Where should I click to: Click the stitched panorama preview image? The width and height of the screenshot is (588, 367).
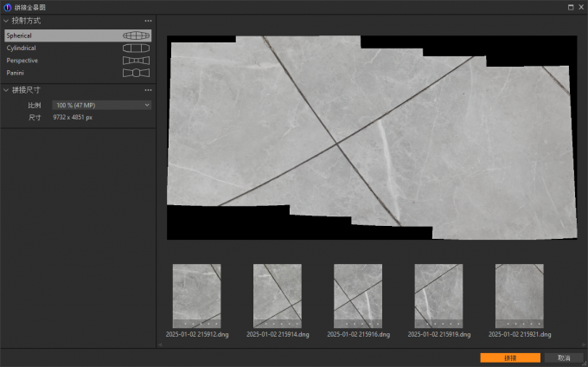pyautogui.click(x=372, y=138)
